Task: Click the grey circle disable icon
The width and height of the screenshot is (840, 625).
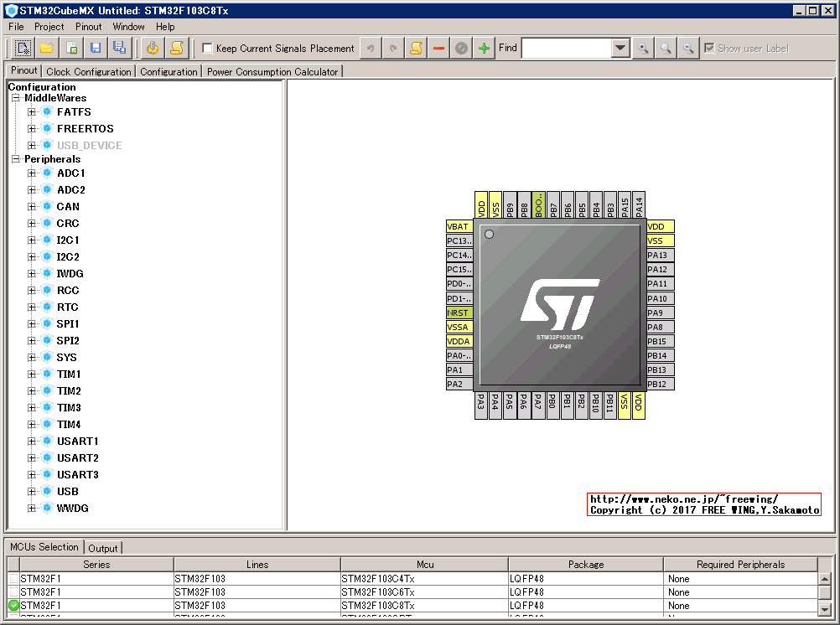Action: (x=461, y=49)
